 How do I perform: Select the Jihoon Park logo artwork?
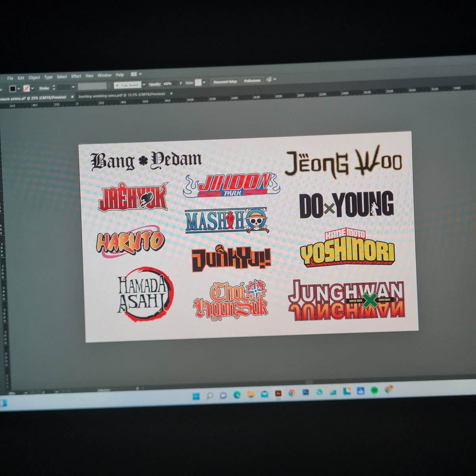231,185
